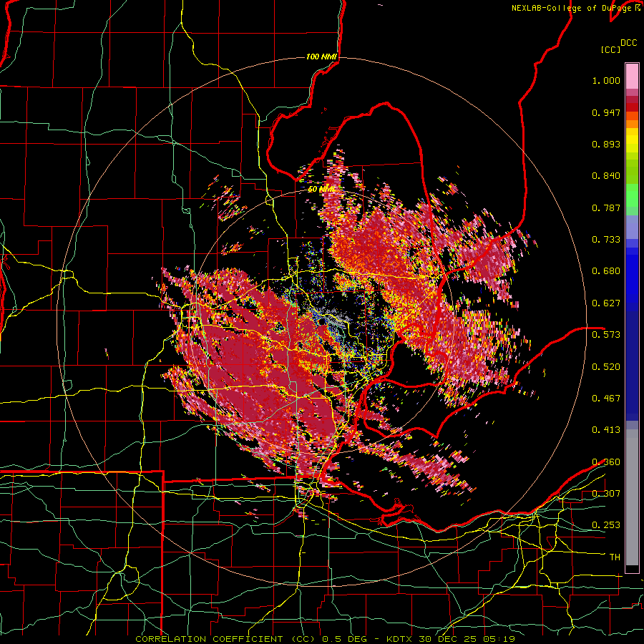Select the 0.360 scale value

coord(606,462)
